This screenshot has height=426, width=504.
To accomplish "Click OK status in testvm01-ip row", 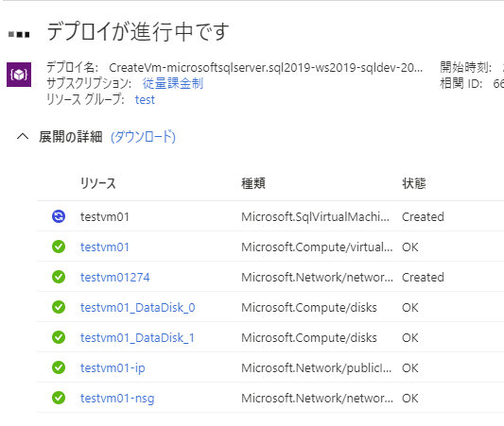I will coord(410,367).
